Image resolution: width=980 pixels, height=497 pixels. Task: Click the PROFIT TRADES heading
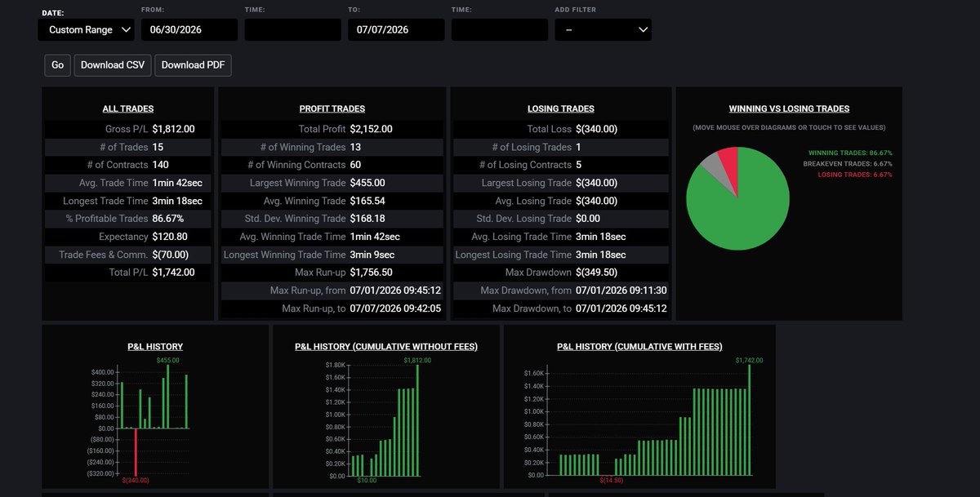(332, 109)
